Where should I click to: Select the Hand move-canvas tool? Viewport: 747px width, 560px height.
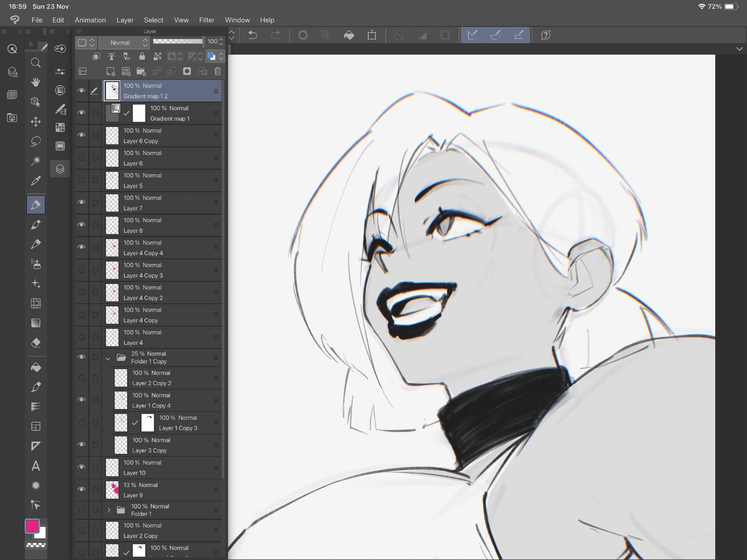click(x=35, y=82)
